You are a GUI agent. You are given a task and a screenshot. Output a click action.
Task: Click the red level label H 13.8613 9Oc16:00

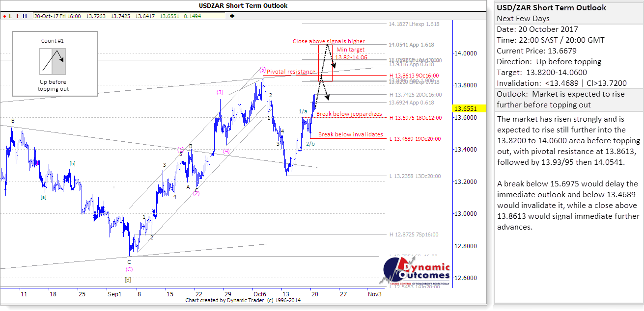click(x=414, y=76)
